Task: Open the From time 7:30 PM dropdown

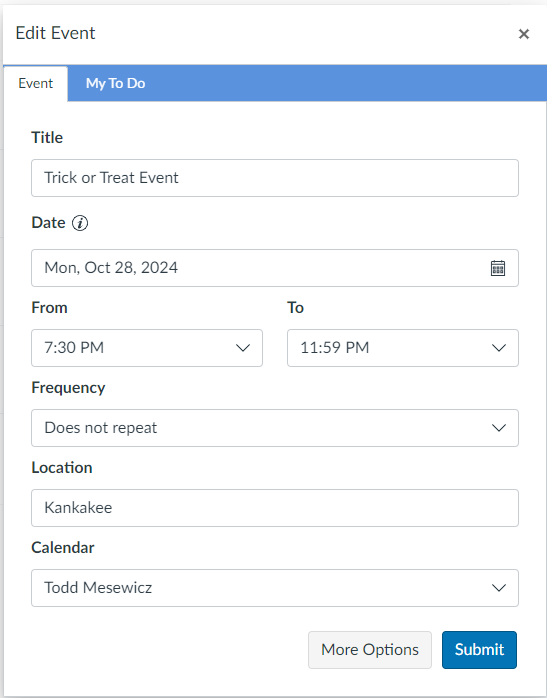Action: pyautogui.click(x=147, y=348)
